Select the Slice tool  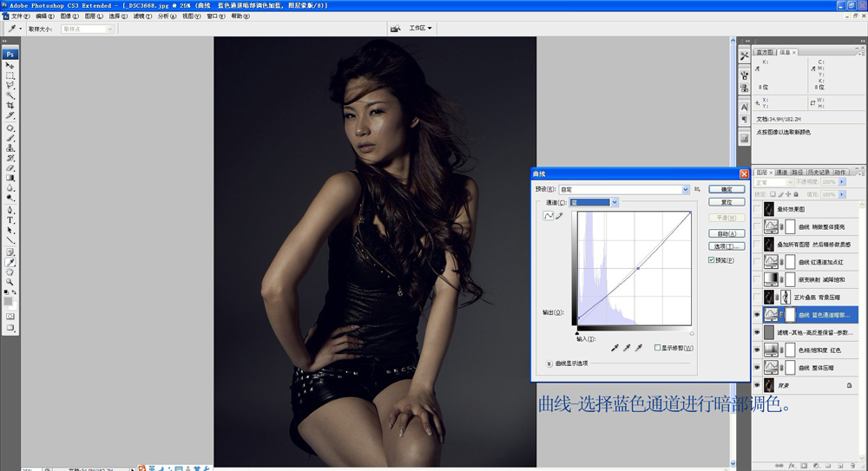pos(10,115)
